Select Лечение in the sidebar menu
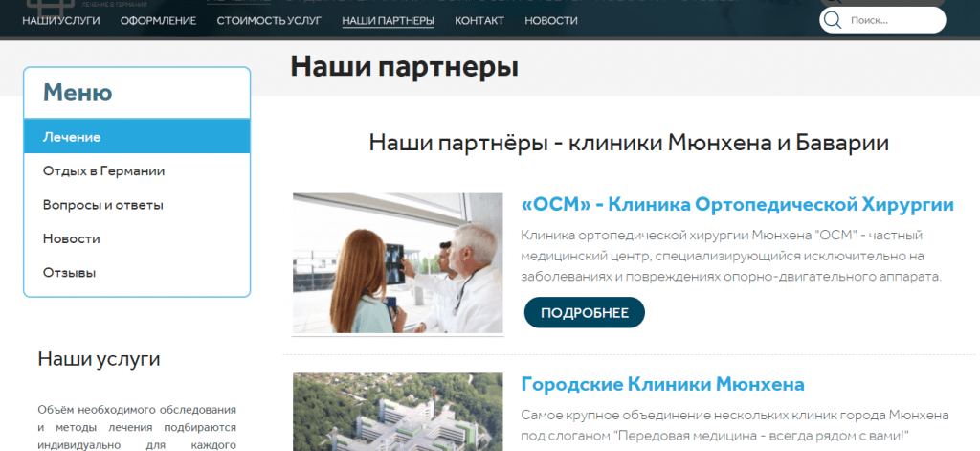980x451 pixels. point(72,137)
